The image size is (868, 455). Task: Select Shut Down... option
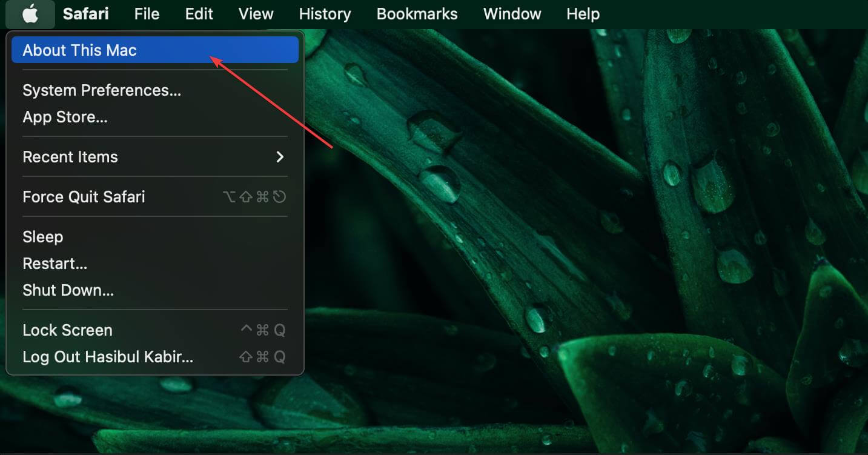pos(155,290)
